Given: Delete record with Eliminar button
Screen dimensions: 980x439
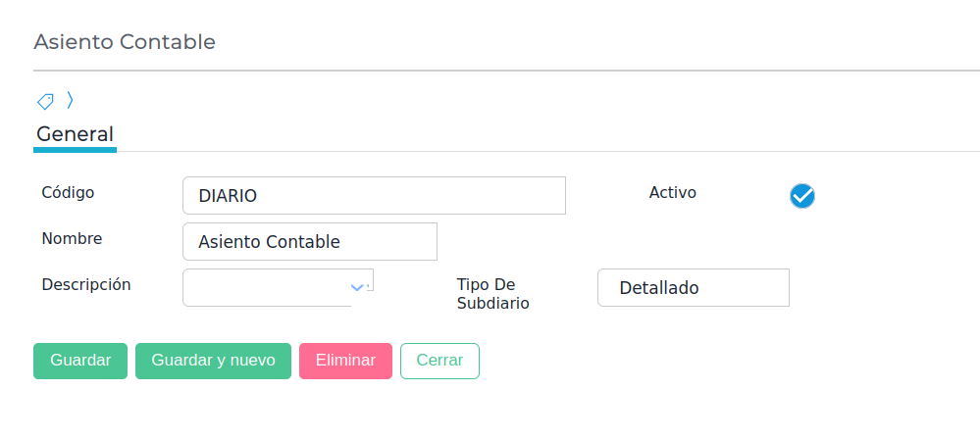Looking at the screenshot, I should tap(345, 361).
